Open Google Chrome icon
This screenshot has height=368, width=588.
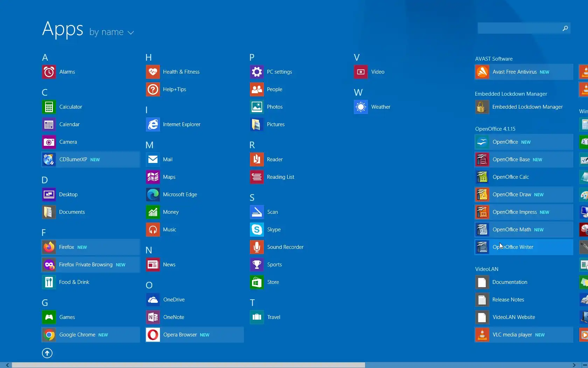pyautogui.click(x=49, y=335)
